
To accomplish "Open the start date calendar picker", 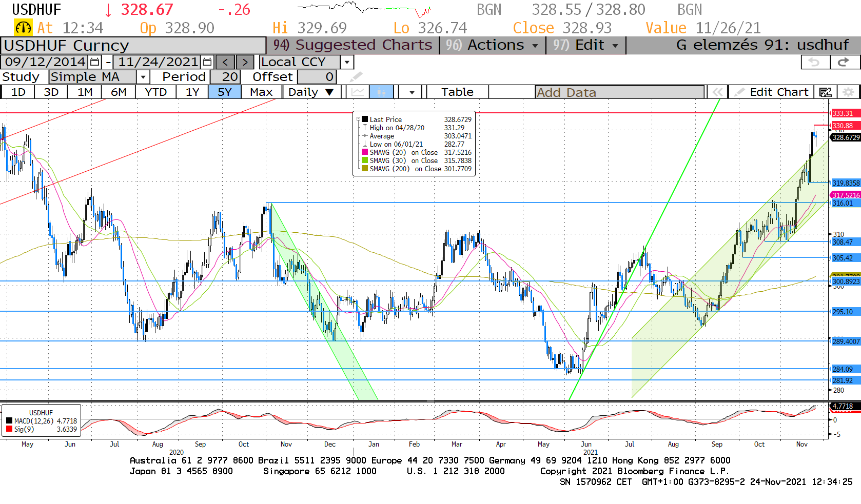I will click(94, 62).
